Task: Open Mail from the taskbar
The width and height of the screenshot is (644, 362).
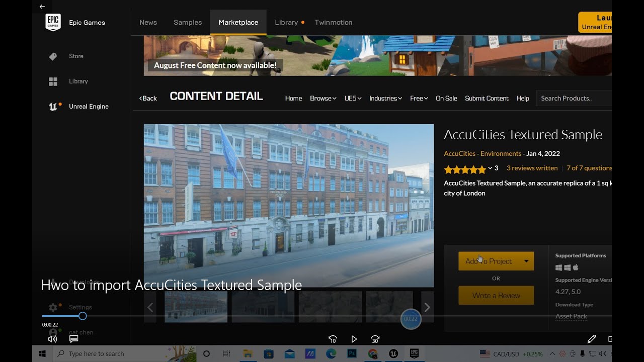Action: 289,354
